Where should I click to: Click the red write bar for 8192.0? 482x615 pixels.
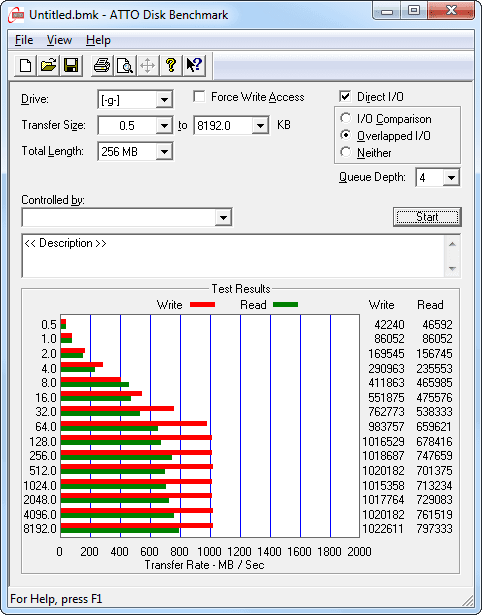137,526
